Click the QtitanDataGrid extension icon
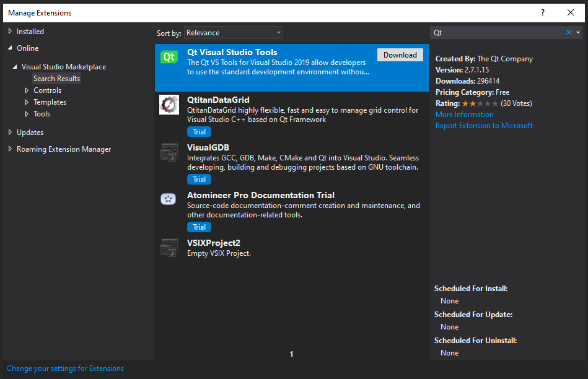 click(x=169, y=105)
